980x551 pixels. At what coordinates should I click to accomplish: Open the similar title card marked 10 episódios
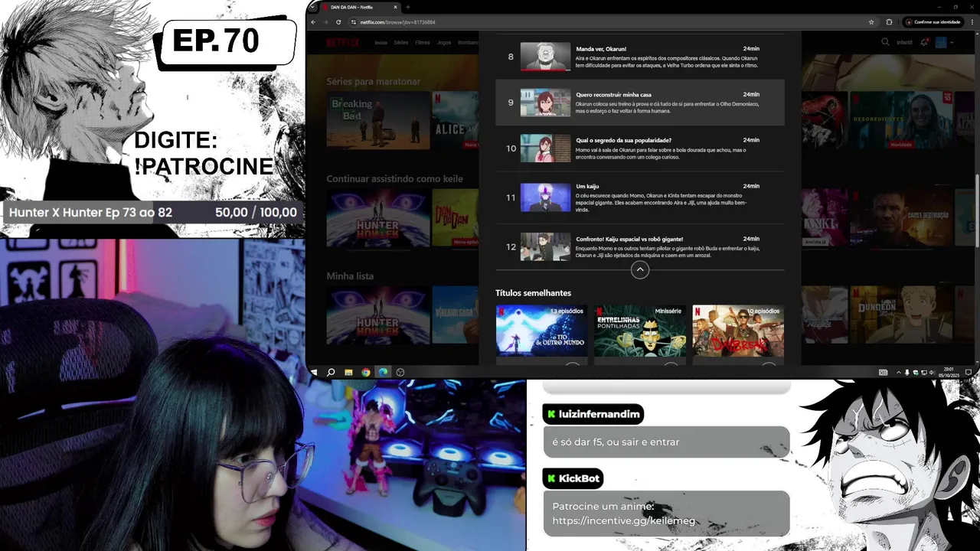click(738, 331)
